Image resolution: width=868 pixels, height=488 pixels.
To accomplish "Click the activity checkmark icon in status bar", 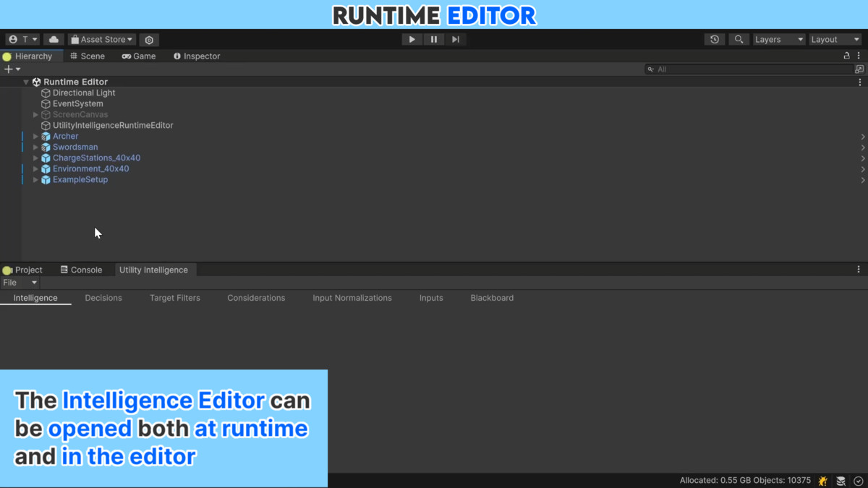I will click(x=859, y=481).
